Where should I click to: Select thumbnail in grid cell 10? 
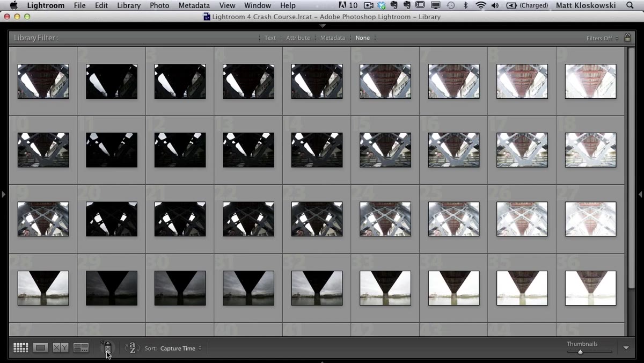click(x=43, y=150)
